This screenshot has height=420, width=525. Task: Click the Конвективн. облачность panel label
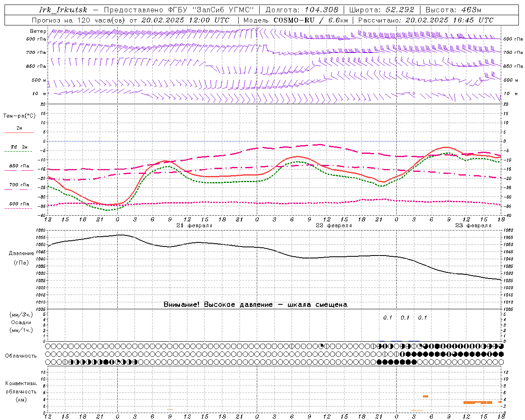[21, 391]
